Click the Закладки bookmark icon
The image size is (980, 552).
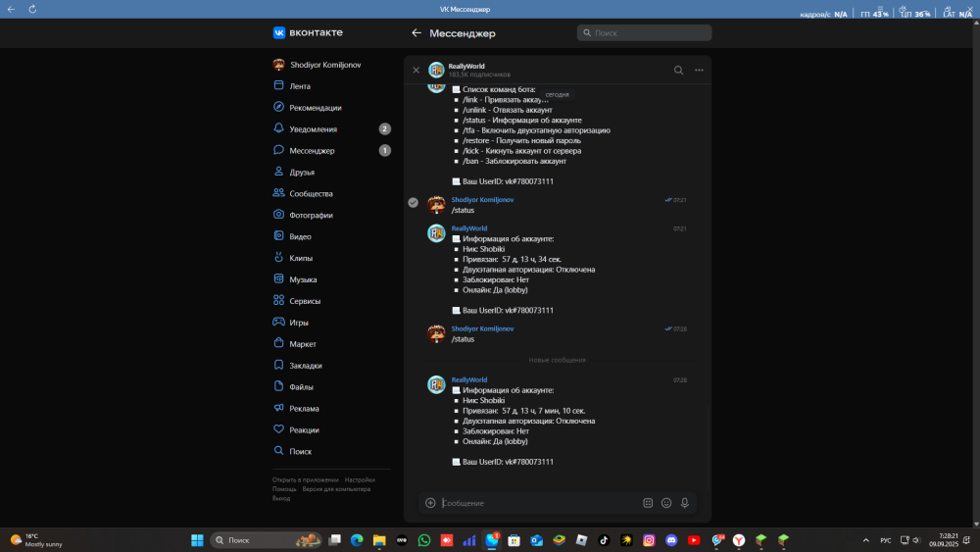tap(278, 365)
